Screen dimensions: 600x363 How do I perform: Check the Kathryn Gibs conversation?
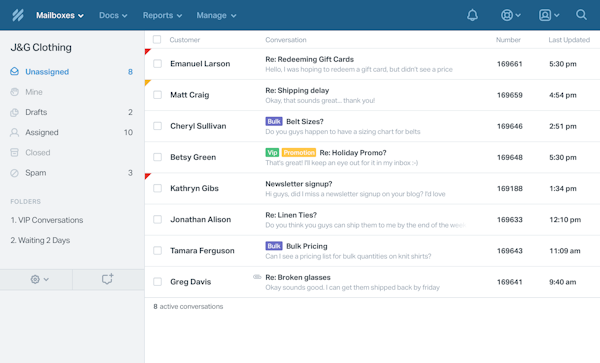157,188
